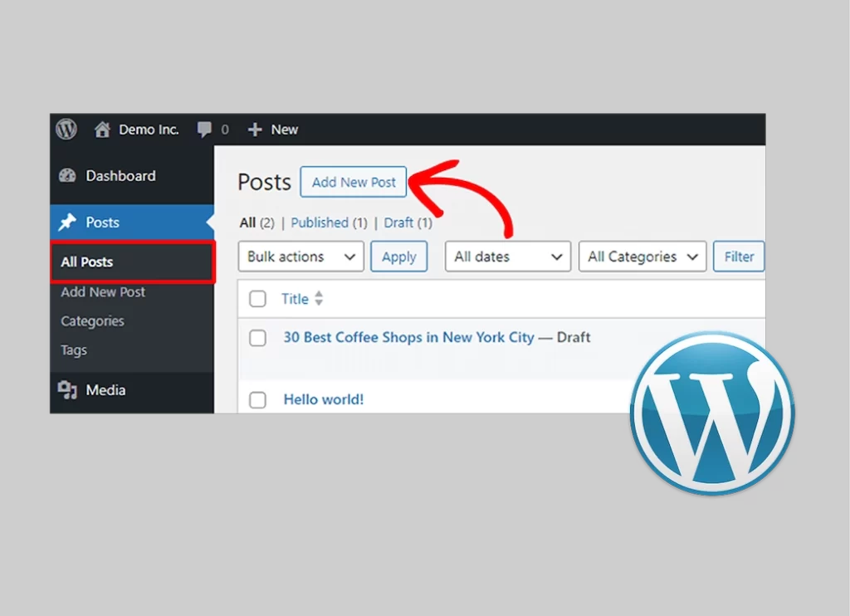Screen dimensions: 850x616
Task: Filter by Published (1) posts
Action: coord(329,222)
